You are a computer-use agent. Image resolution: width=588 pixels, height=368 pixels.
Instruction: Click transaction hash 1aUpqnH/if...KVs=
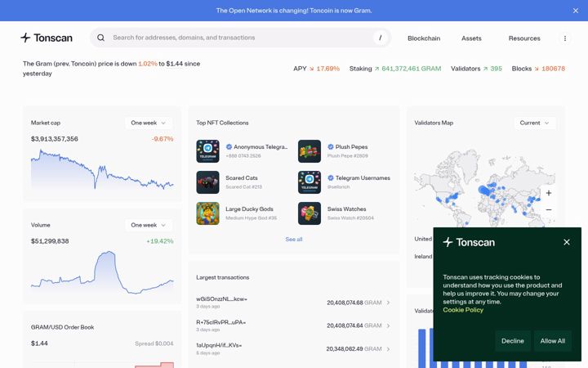[219, 345]
